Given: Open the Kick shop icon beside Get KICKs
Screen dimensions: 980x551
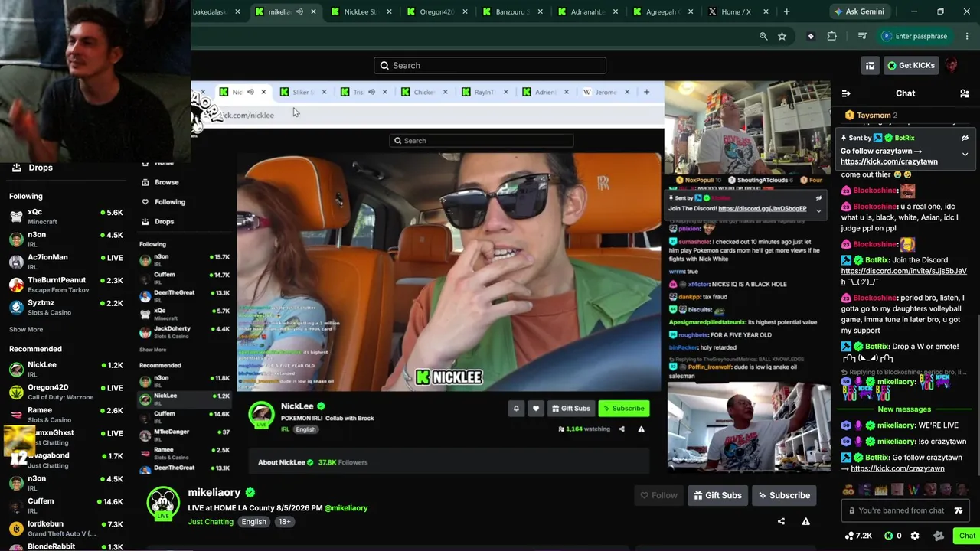Looking at the screenshot, I should pos(870,65).
